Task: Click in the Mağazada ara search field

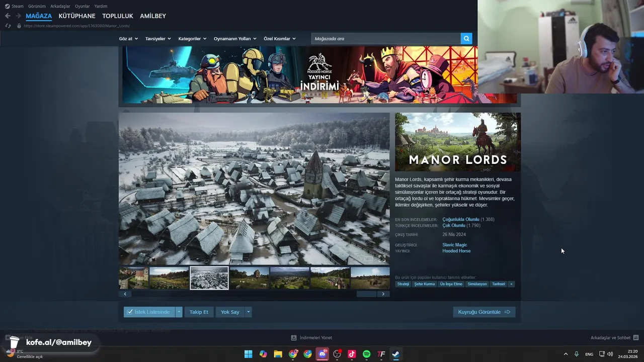Action: 386,39
